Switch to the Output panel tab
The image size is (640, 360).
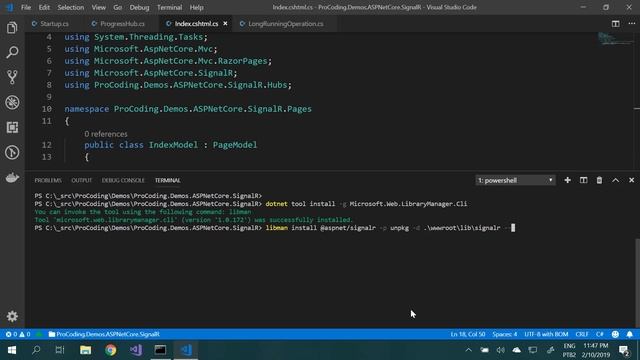82,180
